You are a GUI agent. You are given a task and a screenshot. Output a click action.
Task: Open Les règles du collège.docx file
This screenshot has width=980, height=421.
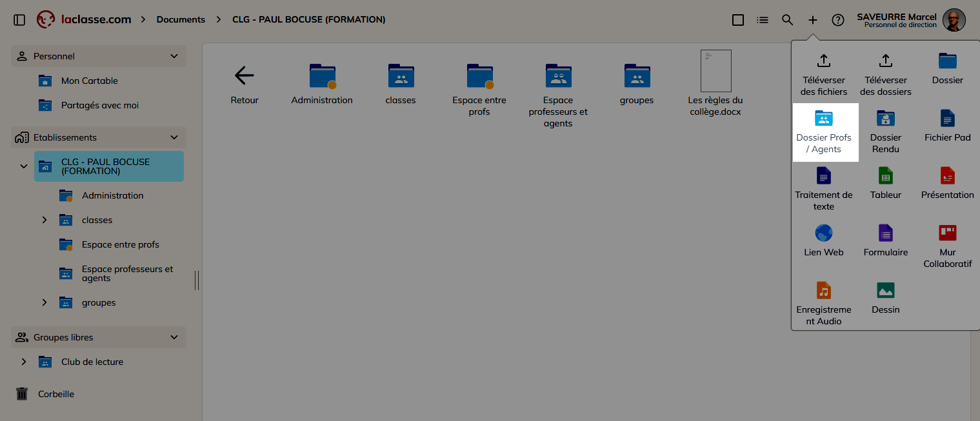tap(715, 83)
